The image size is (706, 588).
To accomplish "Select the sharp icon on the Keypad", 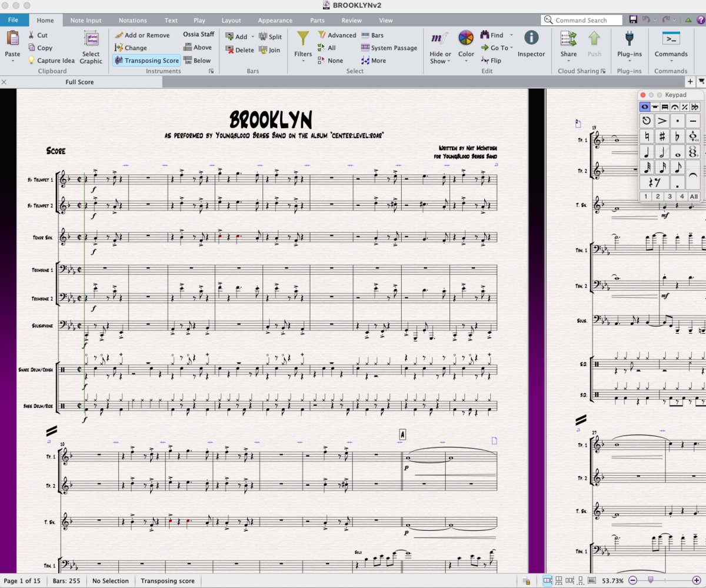I will pos(662,136).
